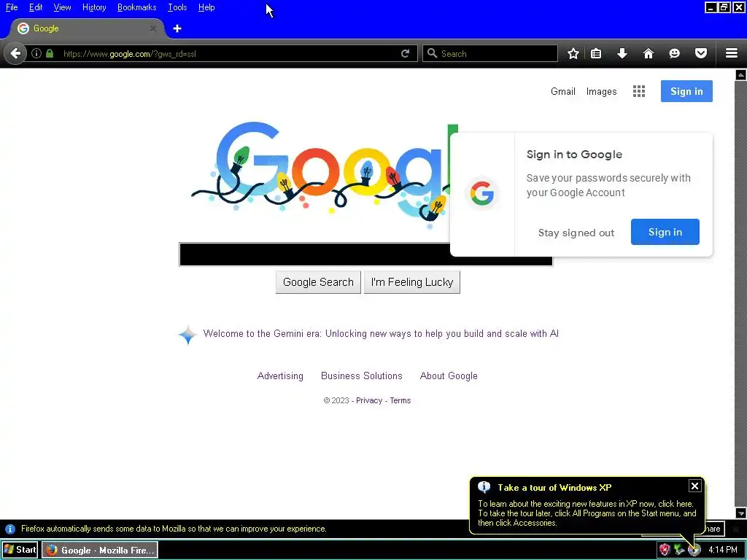Click the Windows XP tour tray icon
747x560 pixels.
pyautogui.click(x=694, y=550)
